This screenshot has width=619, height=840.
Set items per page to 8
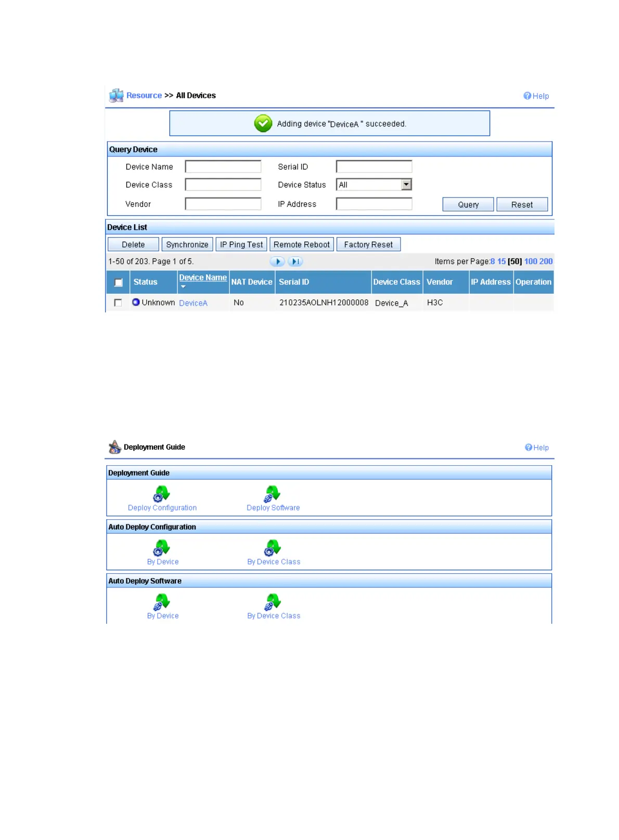click(x=493, y=261)
